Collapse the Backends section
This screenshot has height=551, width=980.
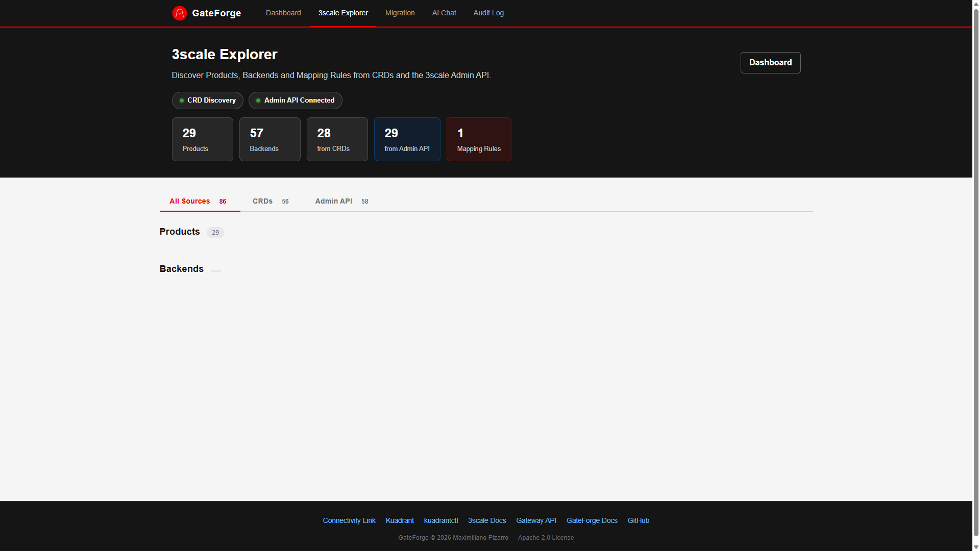(181, 269)
